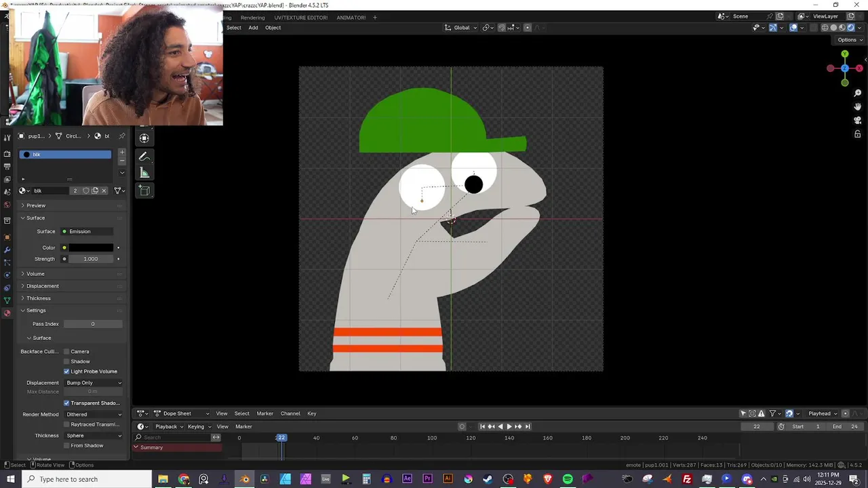Switch to UV/Texture Editor workspace tab
The image size is (868, 488).
coord(300,18)
